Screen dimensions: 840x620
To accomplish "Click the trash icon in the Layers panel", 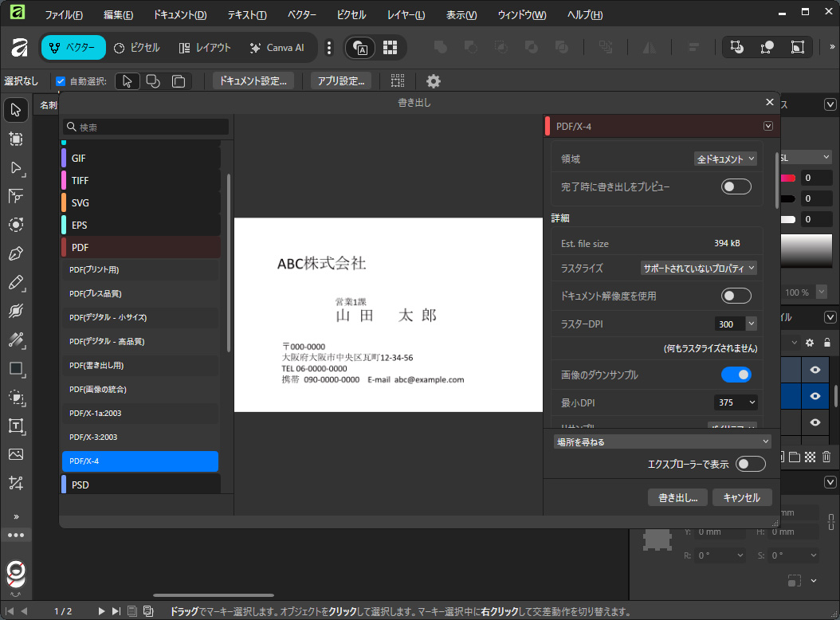I will tap(827, 456).
